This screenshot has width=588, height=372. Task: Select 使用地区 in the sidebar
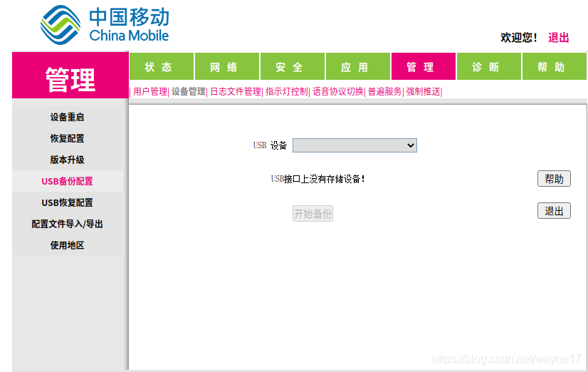click(67, 245)
